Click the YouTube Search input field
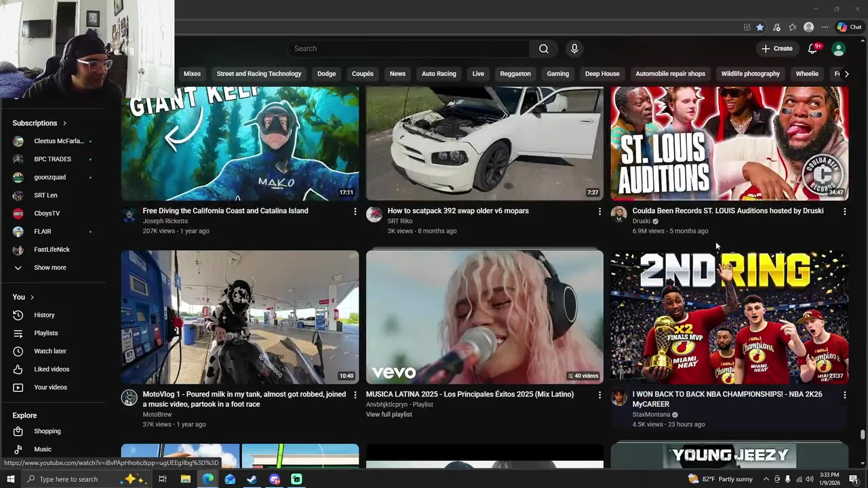 click(x=409, y=49)
